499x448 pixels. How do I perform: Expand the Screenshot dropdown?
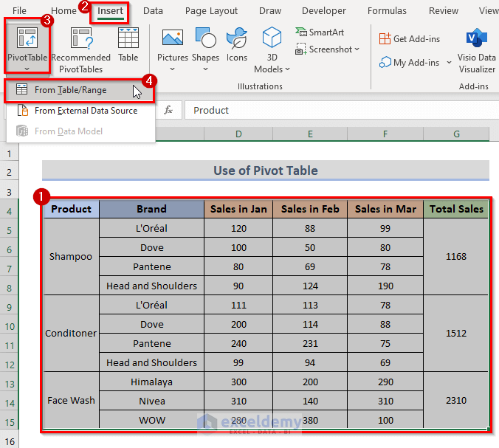pos(357,49)
